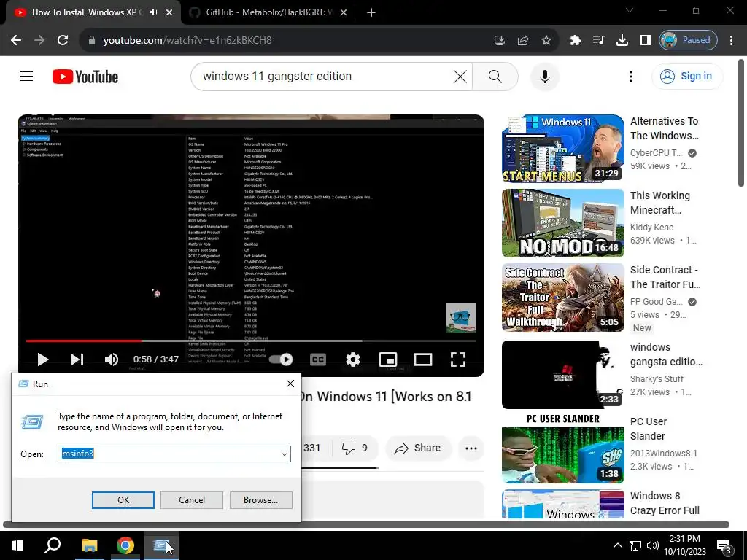Show hidden system tray icons
This screenshot has width=747, height=560.
[617, 545]
